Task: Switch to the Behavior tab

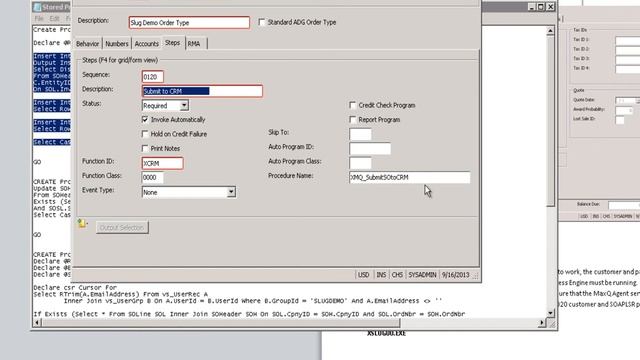Action: 87,44
